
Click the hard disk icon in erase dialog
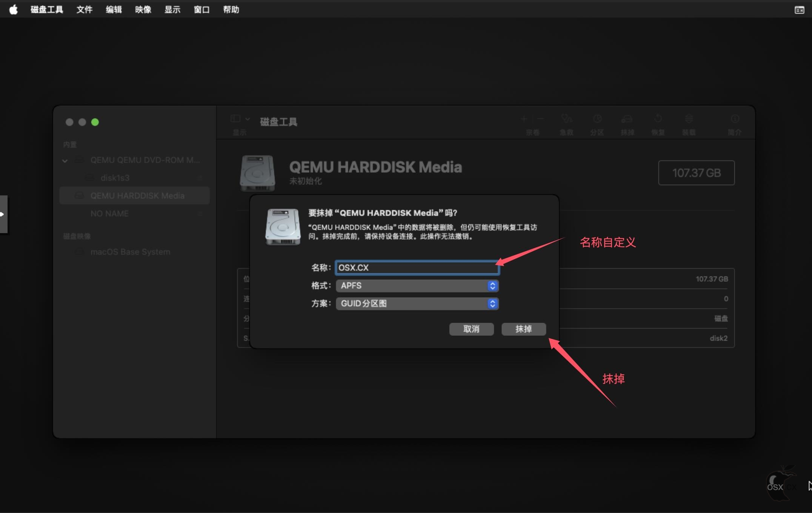[283, 227]
